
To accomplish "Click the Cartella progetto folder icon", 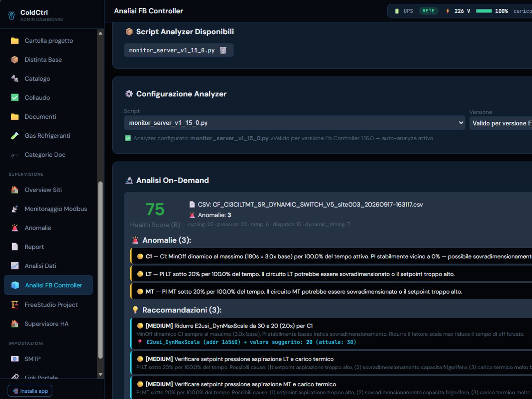I will tap(15, 41).
